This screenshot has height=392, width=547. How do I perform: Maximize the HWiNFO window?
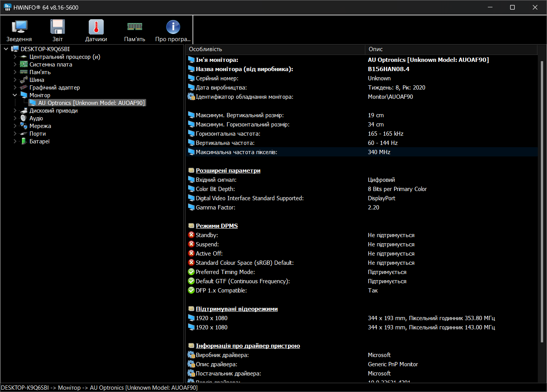[x=512, y=7]
